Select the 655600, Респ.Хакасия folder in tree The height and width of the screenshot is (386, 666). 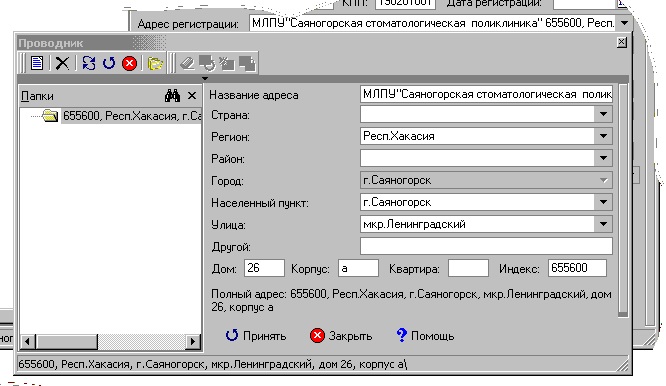(x=132, y=116)
